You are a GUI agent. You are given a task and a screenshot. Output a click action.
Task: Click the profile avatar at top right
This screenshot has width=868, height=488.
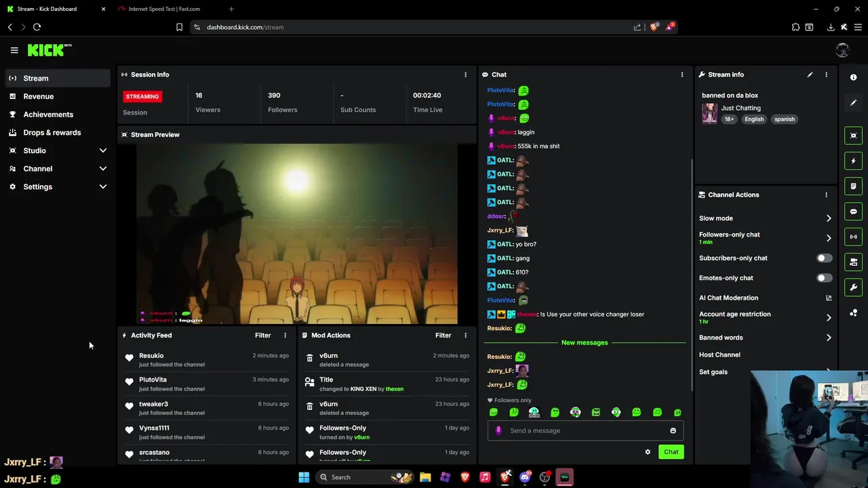843,50
